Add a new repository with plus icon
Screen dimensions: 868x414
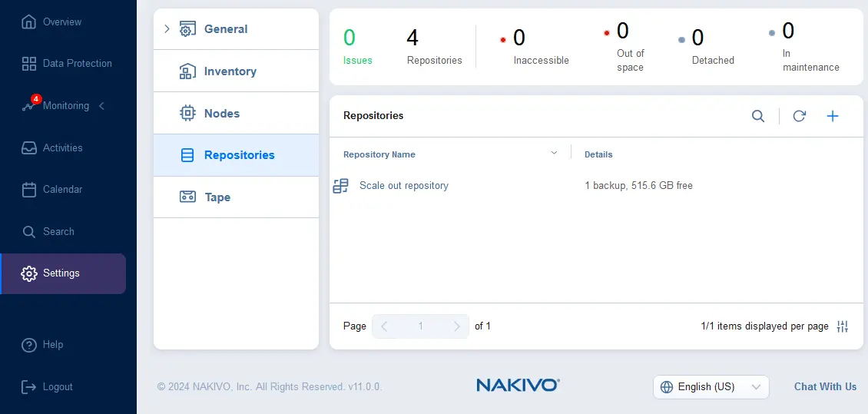point(833,116)
